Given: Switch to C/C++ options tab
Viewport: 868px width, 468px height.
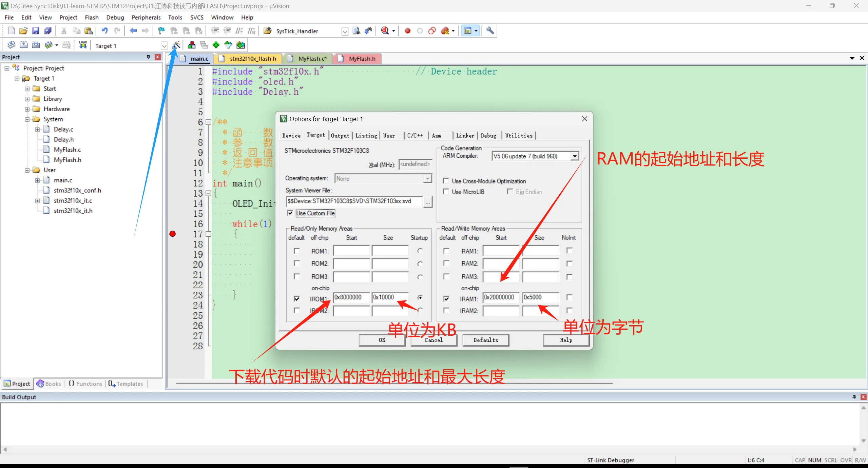Looking at the screenshot, I should point(415,136).
